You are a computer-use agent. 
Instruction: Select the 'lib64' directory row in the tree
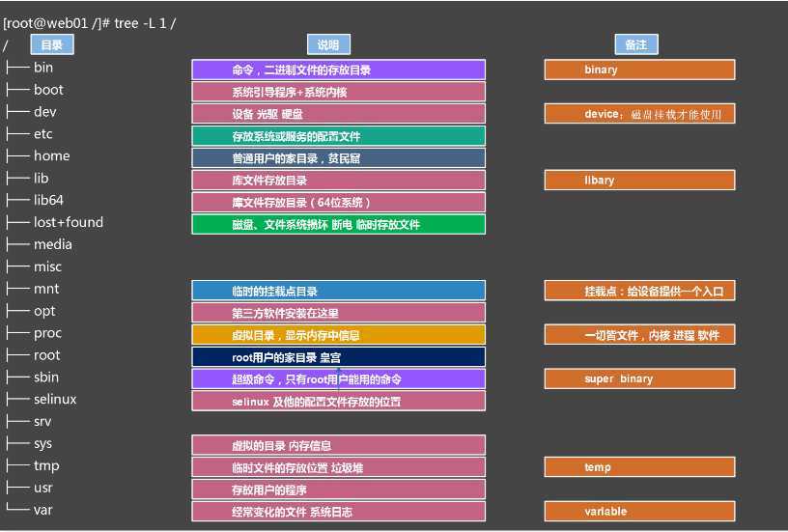[35, 200]
